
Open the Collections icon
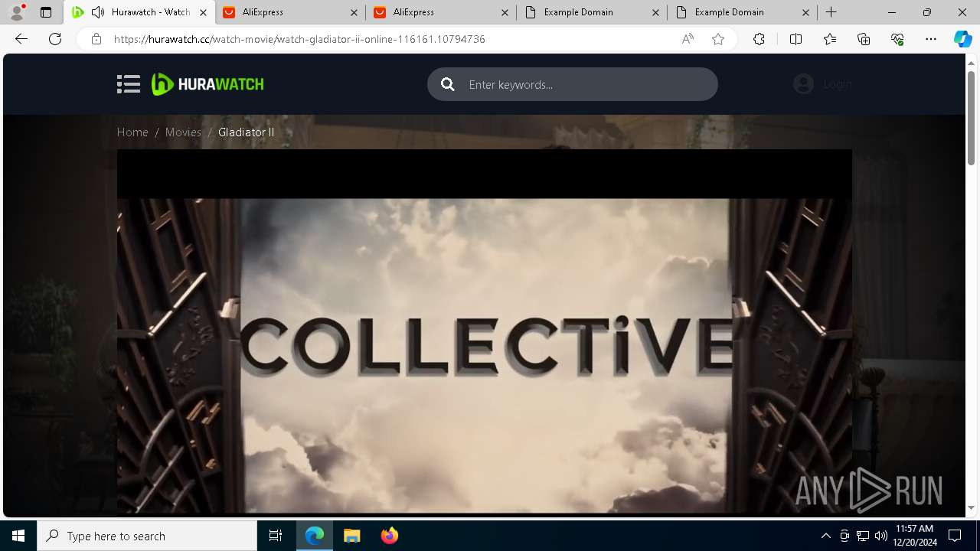(864, 39)
